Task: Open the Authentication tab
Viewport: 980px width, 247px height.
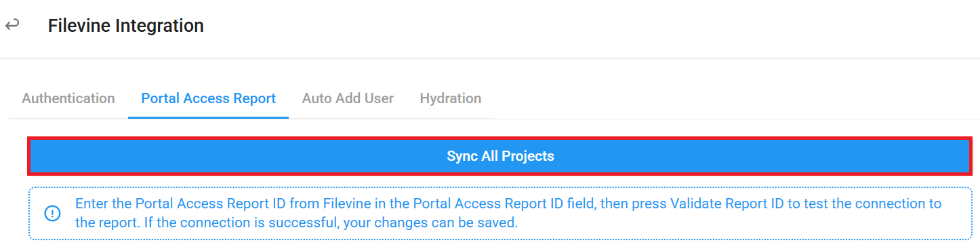Action: [68, 98]
